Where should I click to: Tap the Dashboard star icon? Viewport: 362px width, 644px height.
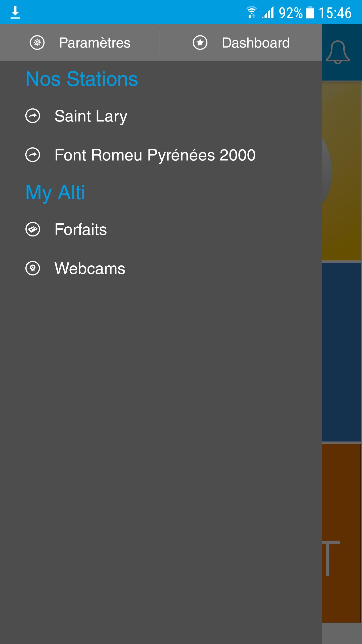[x=200, y=43]
